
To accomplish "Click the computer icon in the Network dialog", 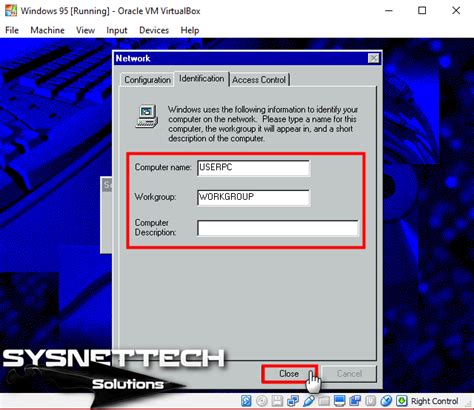I will [x=147, y=116].
